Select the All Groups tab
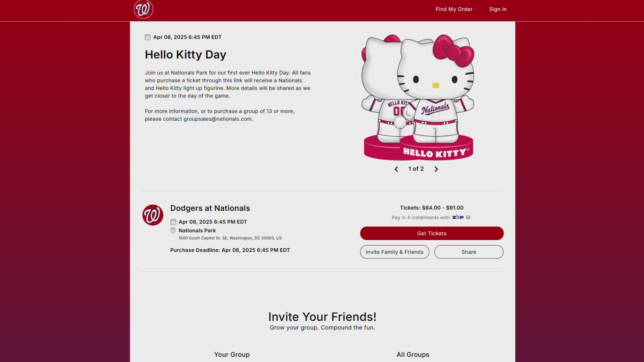Screen dimensions: 644x362 click(413, 354)
